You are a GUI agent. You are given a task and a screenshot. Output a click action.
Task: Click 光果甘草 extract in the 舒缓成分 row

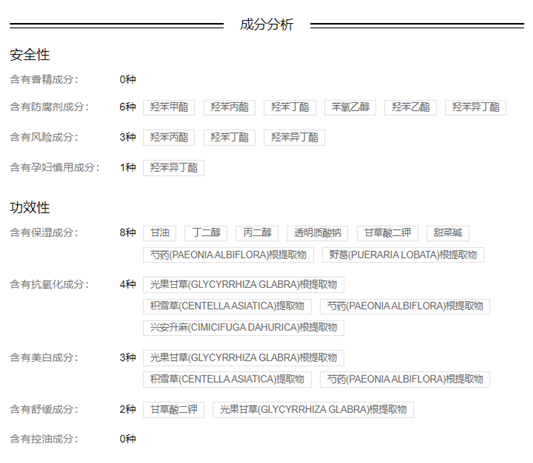point(313,410)
